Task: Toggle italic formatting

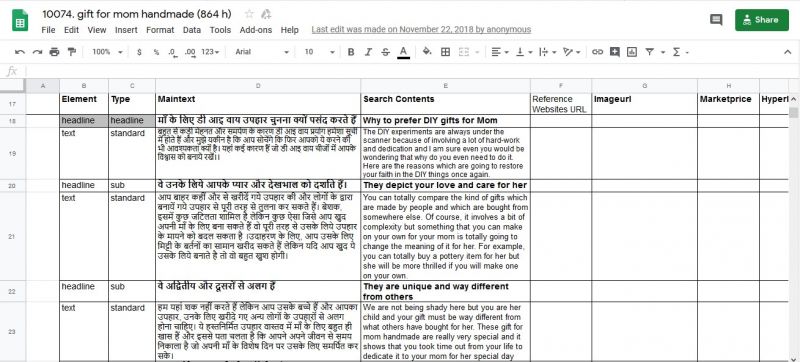Action: point(368,52)
